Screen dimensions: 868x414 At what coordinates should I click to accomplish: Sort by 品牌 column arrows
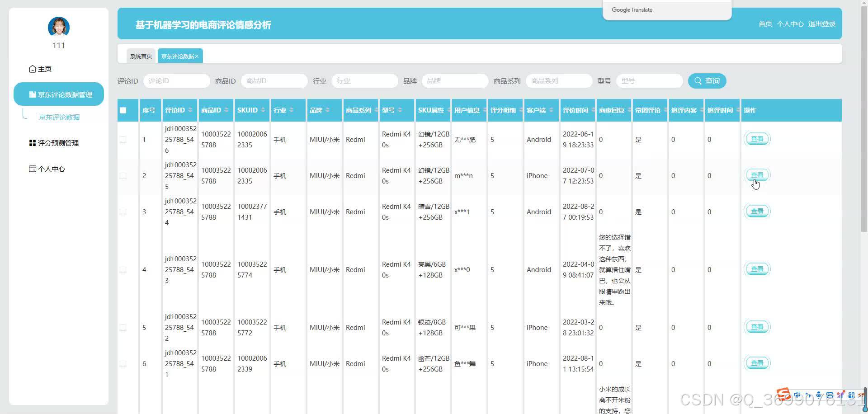click(x=328, y=110)
